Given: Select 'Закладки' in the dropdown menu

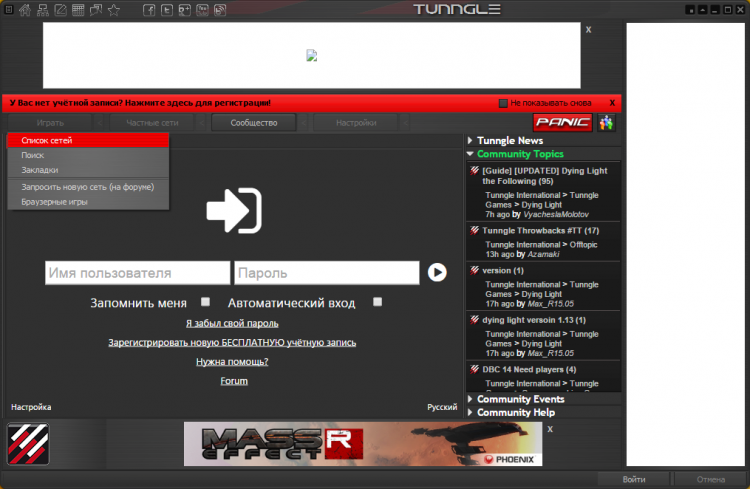Looking at the screenshot, I should [88, 170].
